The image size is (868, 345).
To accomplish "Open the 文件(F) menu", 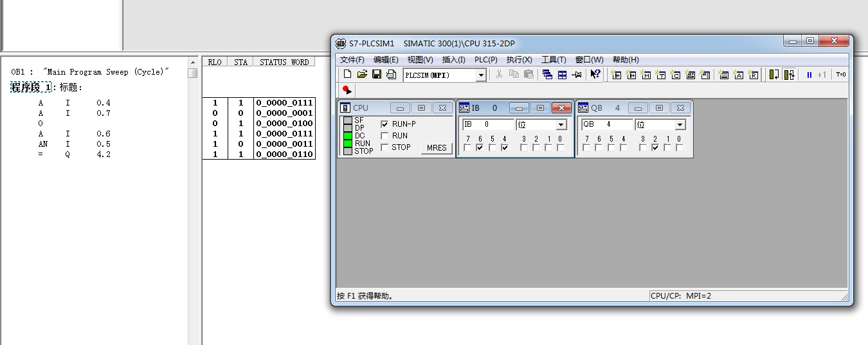I will pyautogui.click(x=352, y=60).
